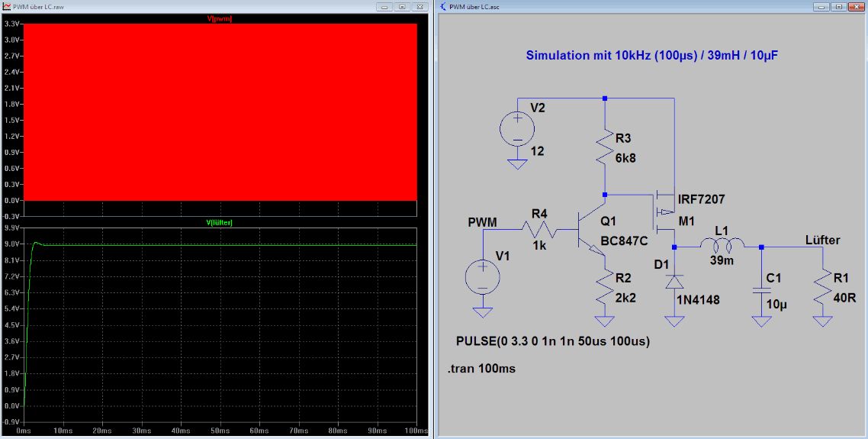Image resolution: width=868 pixels, height=439 pixels.
Task: Close the PWM über LC.raw window
Action: pyautogui.click(x=421, y=7)
